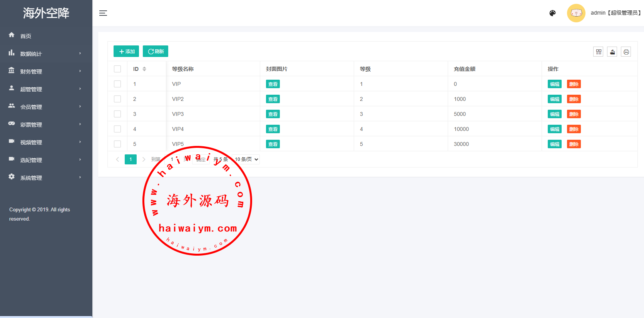
Task: Toggle the select-all checkbox in the header
Action: pos(117,69)
